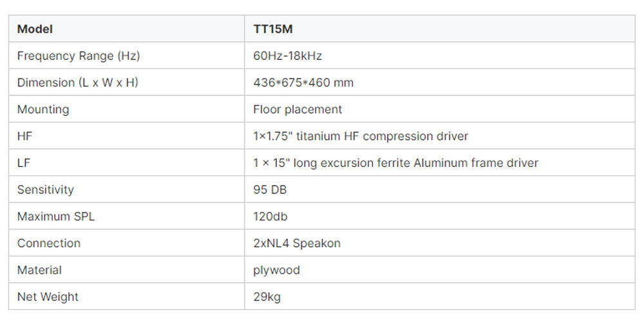Select the plywood material value
The image size is (644, 326).
(276, 270)
